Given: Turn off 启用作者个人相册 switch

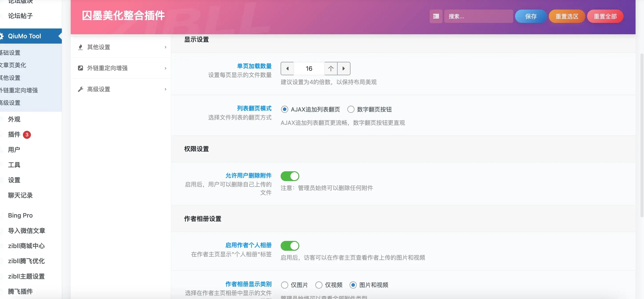Looking at the screenshot, I should click(x=290, y=246).
